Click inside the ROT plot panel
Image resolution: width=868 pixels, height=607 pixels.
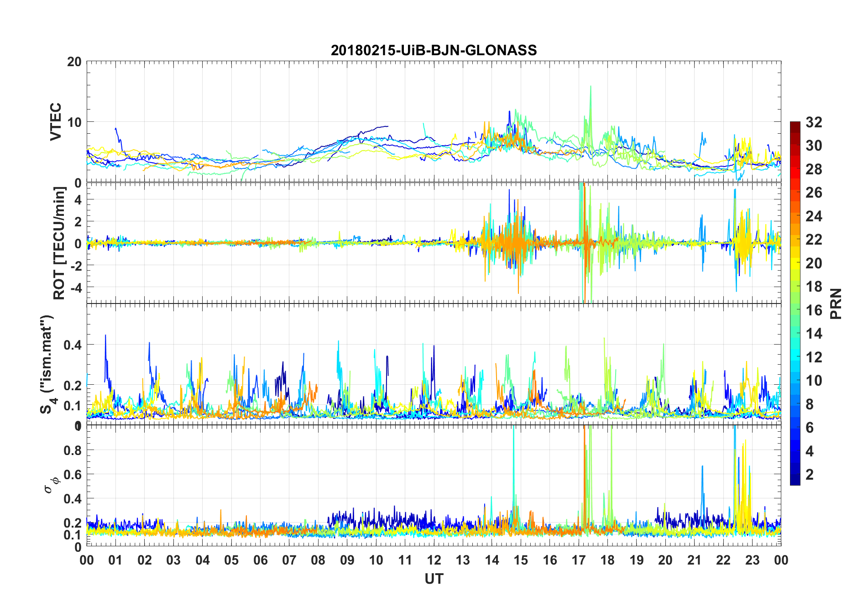[434, 243]
